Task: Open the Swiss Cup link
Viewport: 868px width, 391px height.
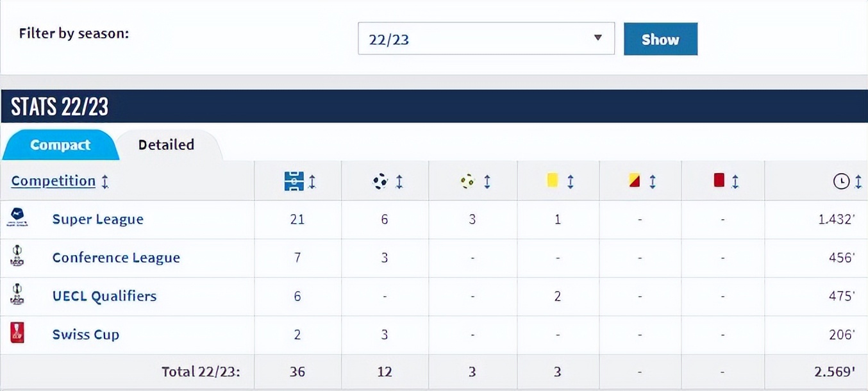Action: (85, 335)
